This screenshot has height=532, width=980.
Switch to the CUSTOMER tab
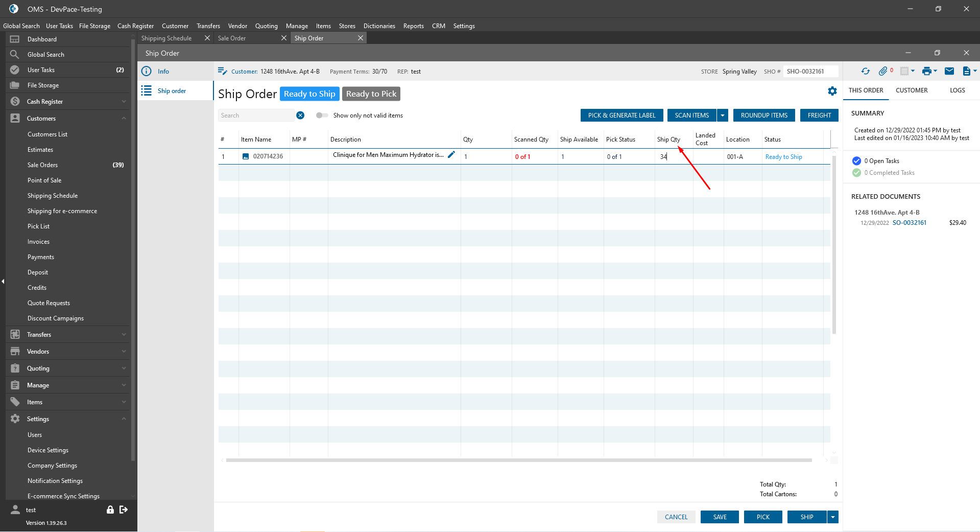pyautogui.click(x=911, y=90)
